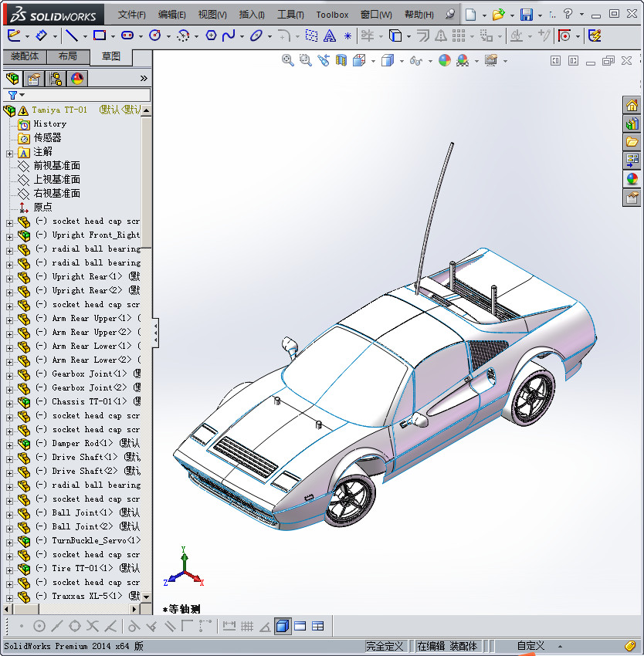Viewport: 644px width, 656px height.
Task: Switch to the 装配体 tab
Action: coord(25,56)
